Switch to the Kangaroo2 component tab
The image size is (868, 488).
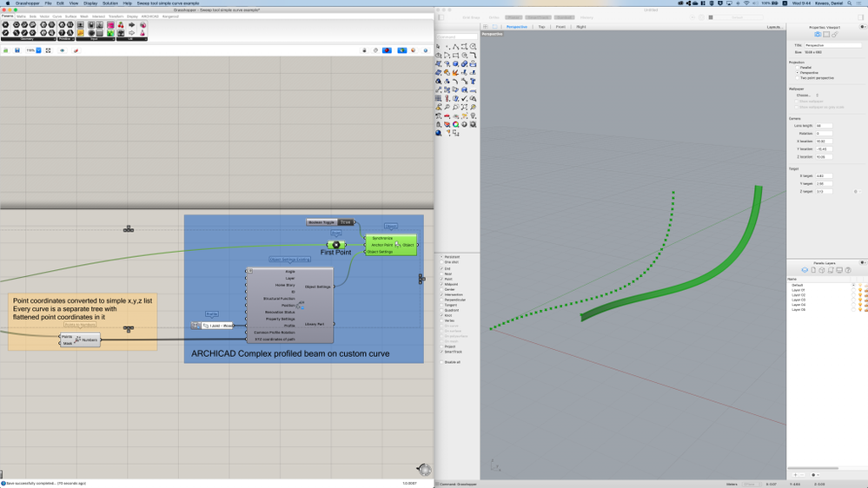pos(170,16)
